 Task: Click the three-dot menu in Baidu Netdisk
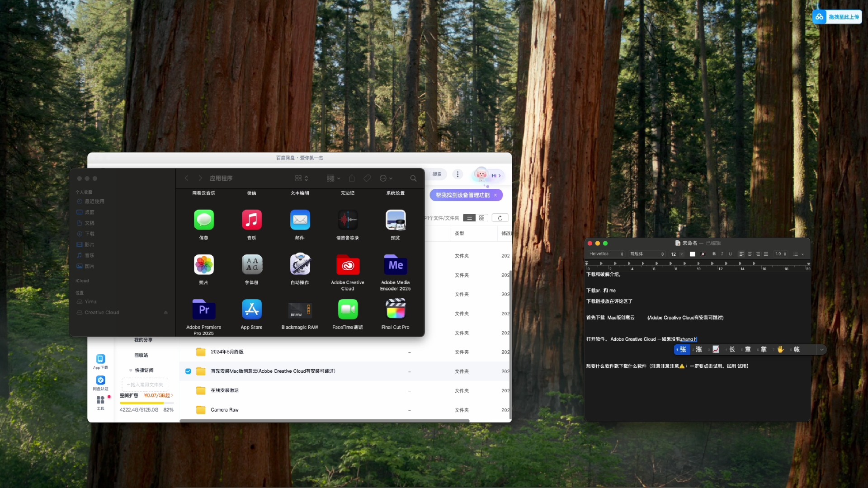pyautogui.click(x=458, y=174)
